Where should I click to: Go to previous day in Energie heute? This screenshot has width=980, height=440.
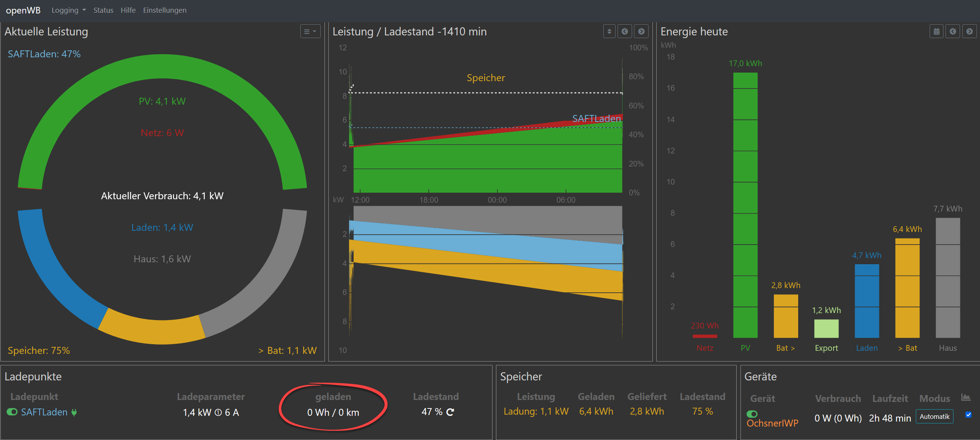click(x=953, y=32)
